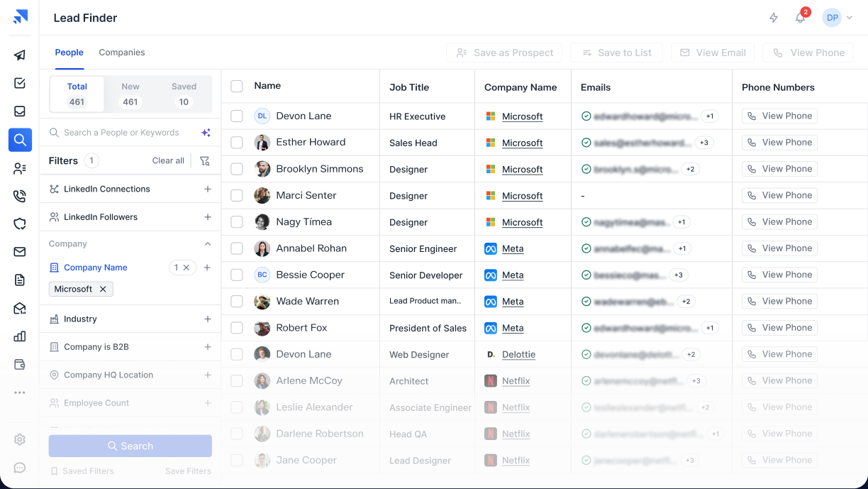Open the chat support sidebar icon
The width and height of the screenshot is (868, 489).
point(20,468)
